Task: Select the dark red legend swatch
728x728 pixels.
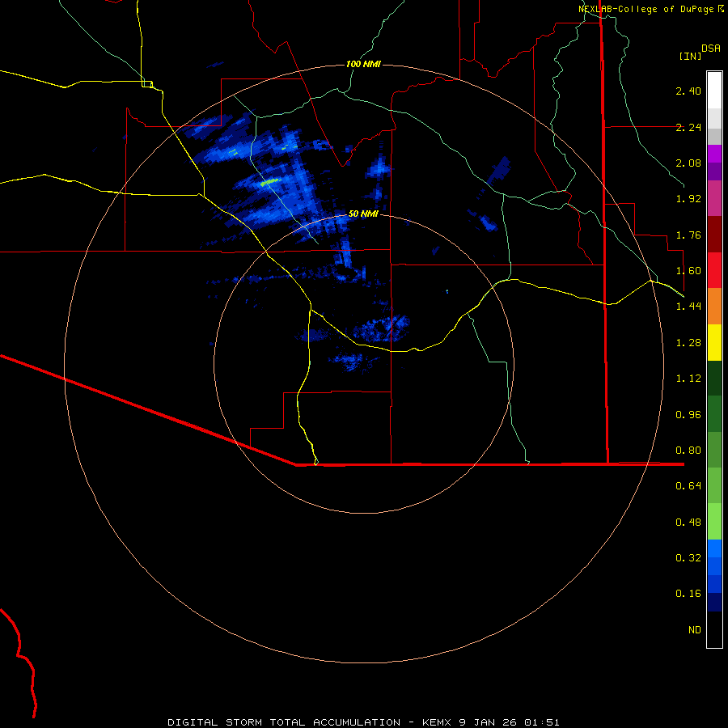Action: [714, 234]
